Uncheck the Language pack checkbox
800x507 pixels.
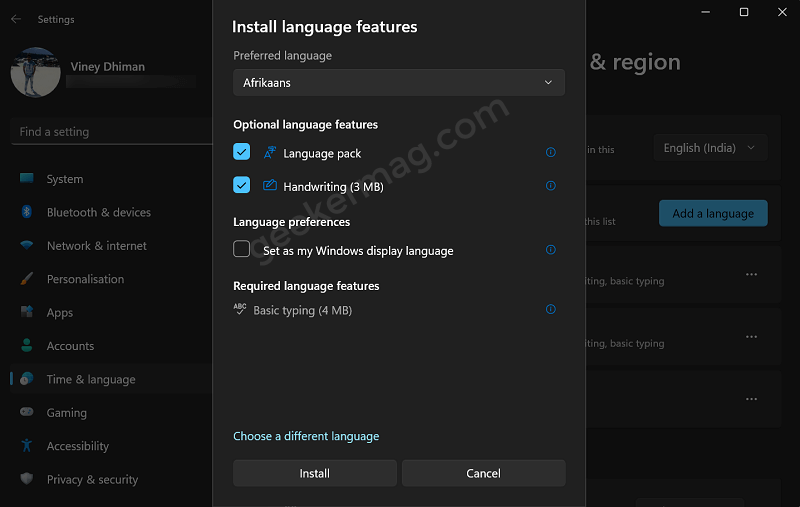[241, 151]
